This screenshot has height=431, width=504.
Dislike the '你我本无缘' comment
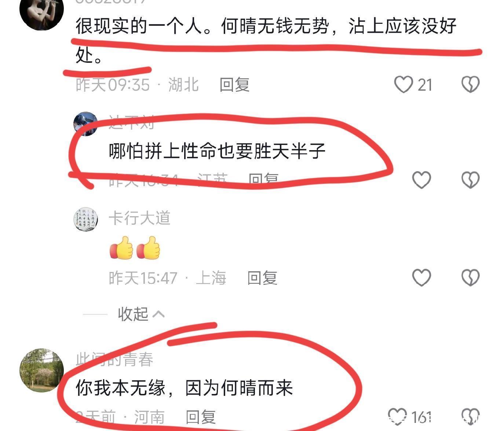[470, 417]
